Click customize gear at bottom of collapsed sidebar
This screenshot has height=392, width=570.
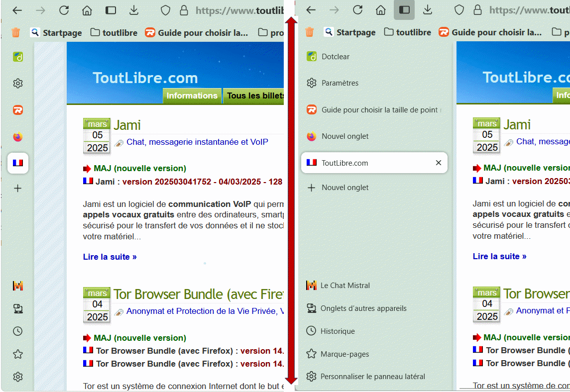coord(18,377)
